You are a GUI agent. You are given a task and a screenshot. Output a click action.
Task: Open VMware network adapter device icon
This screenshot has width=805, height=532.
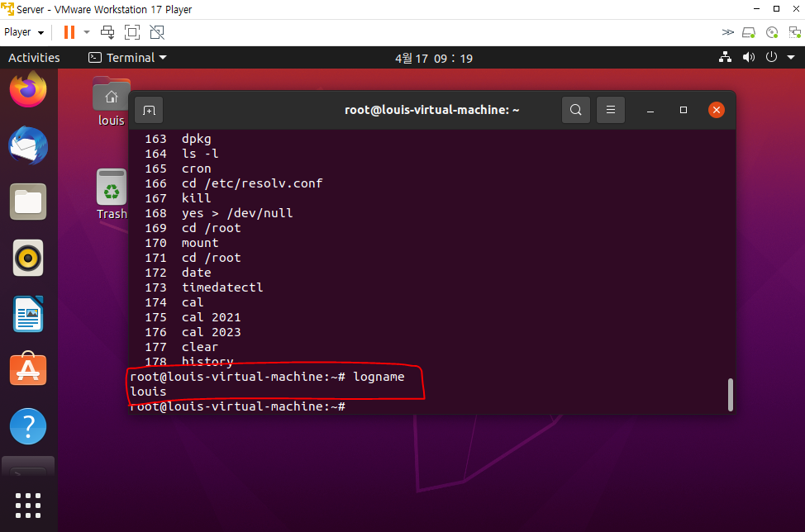click(x=795, y=33)
